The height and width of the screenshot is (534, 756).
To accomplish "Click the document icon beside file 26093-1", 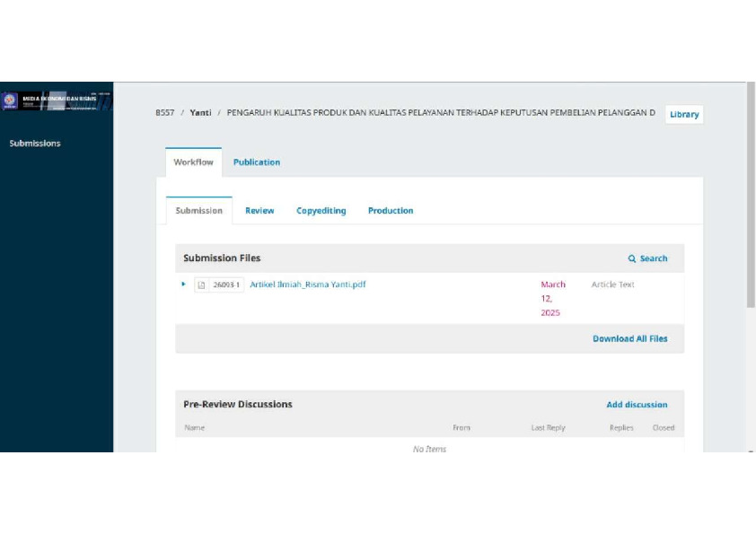I will pyautogui.click(x=201, y=285).
